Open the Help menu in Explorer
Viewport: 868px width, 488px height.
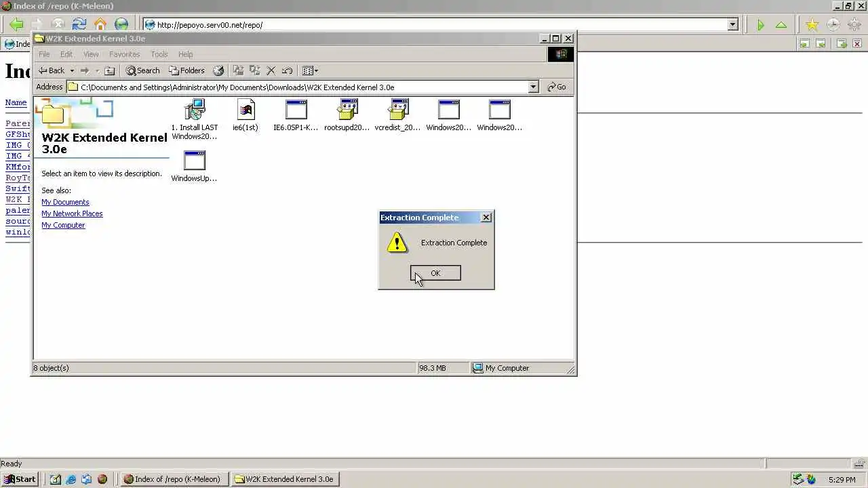coord(186,54)
